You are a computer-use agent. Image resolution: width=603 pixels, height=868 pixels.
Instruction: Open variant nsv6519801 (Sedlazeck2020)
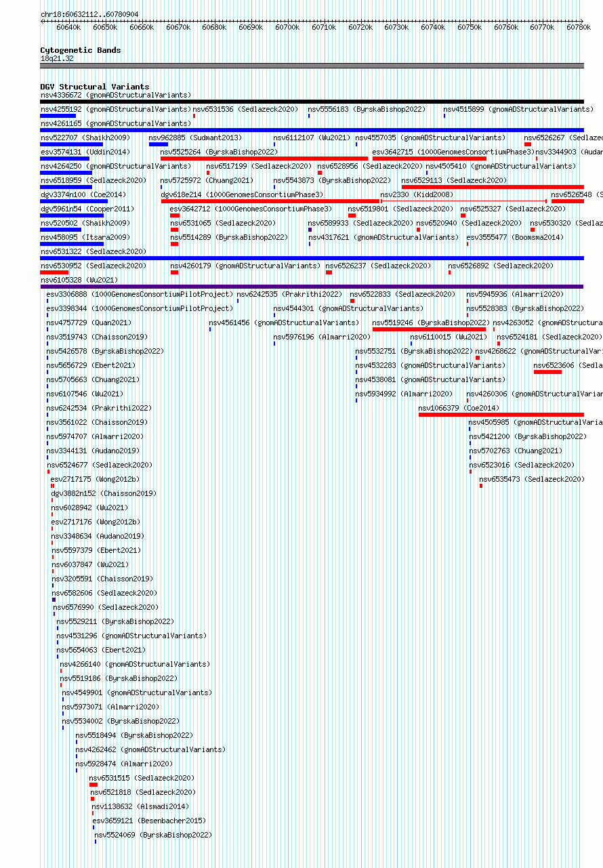(401, 209)
